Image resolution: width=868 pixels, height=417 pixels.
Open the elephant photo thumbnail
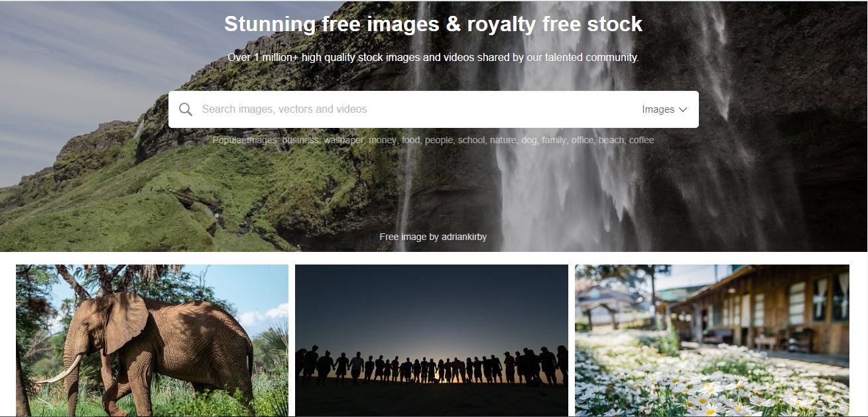coord(152,341)
